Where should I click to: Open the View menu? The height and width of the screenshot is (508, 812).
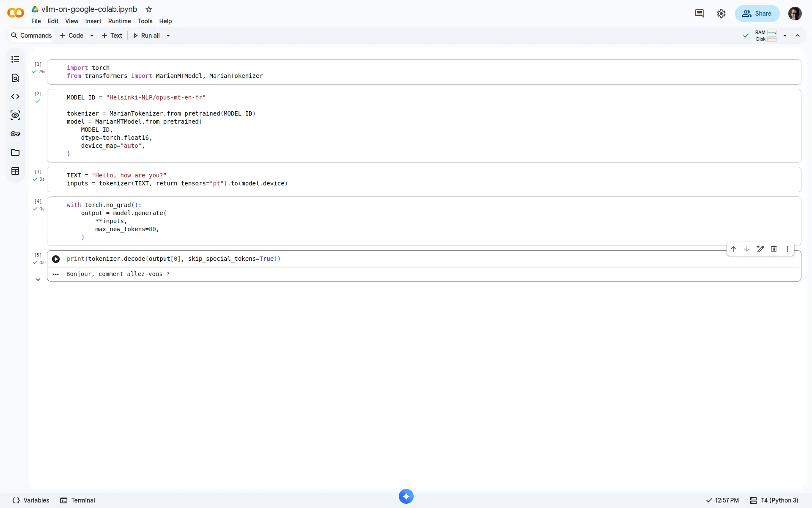[71, 21]
